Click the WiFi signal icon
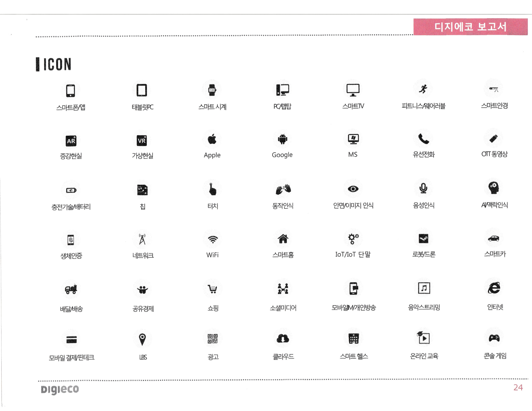Screen dimensions: 532x411 [x=213, y=239]
